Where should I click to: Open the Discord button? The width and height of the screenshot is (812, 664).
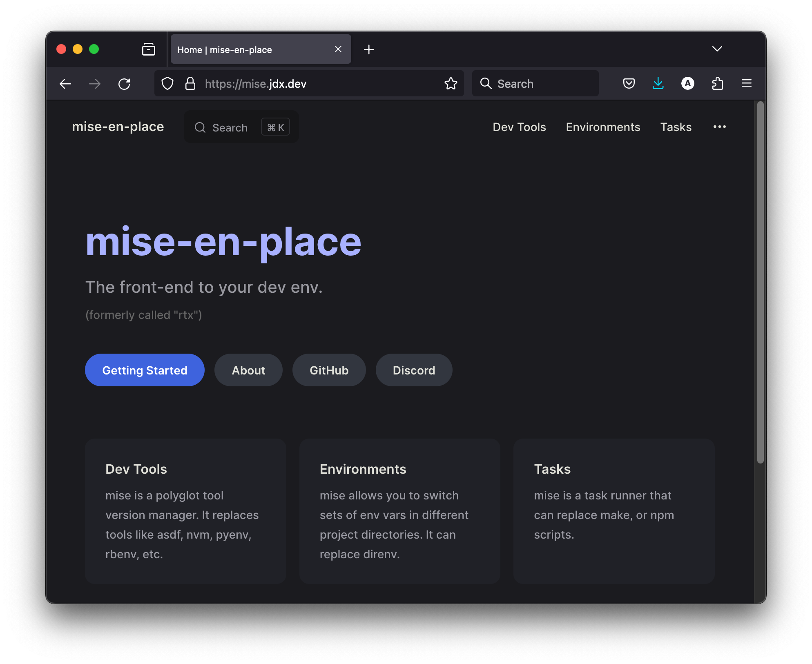pos(414,370)
